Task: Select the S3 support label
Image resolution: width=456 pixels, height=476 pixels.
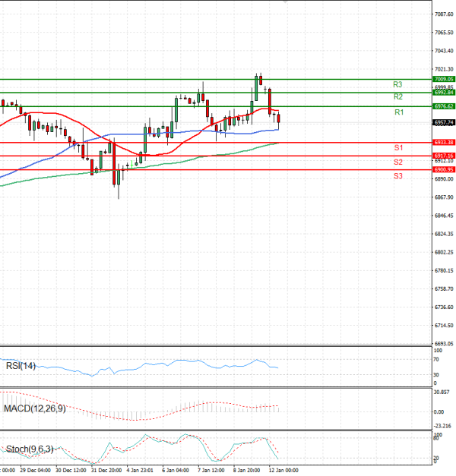Action: click(x=397, y=176)
